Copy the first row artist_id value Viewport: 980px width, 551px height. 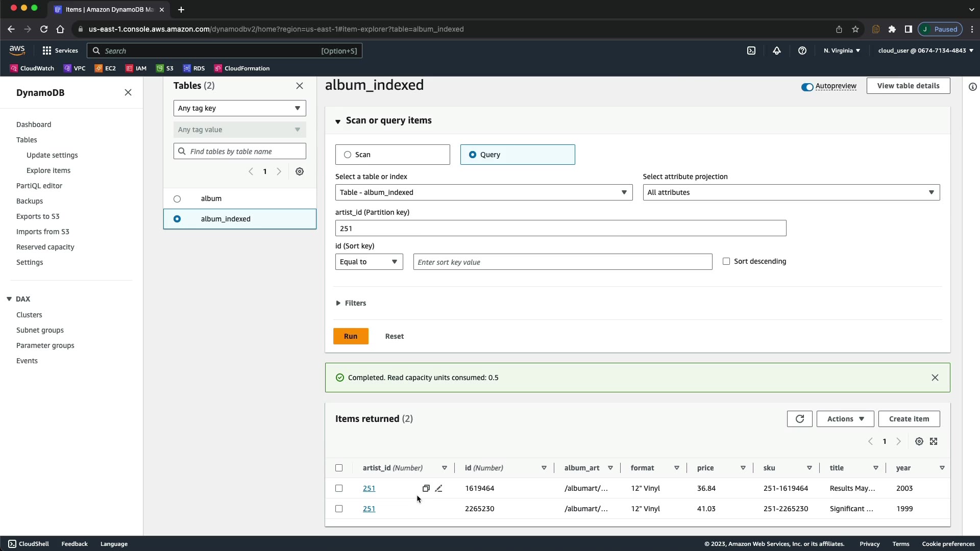pyautogui.click(x=426, y=488)
